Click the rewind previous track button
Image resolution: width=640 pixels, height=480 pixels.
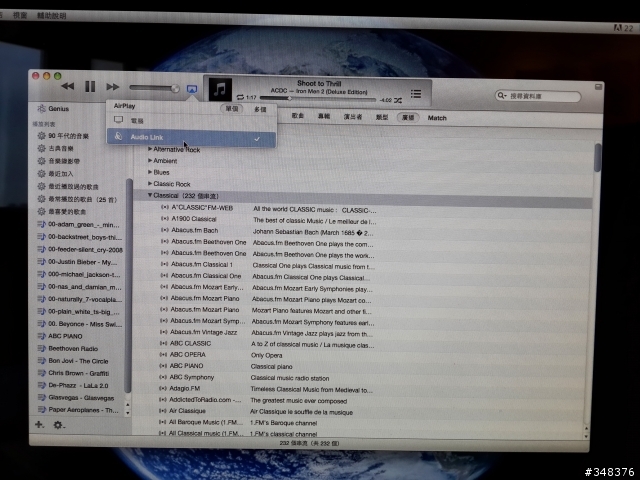[67, 86]
